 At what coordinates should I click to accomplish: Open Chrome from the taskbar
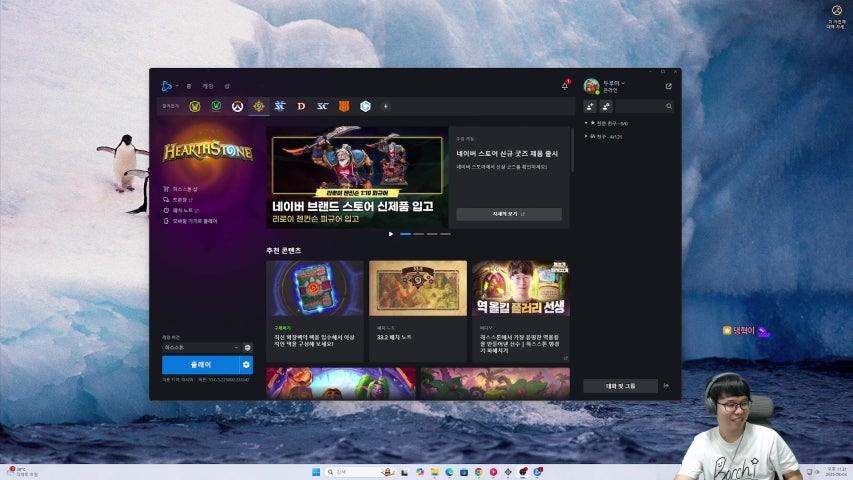tap(479, 472)
